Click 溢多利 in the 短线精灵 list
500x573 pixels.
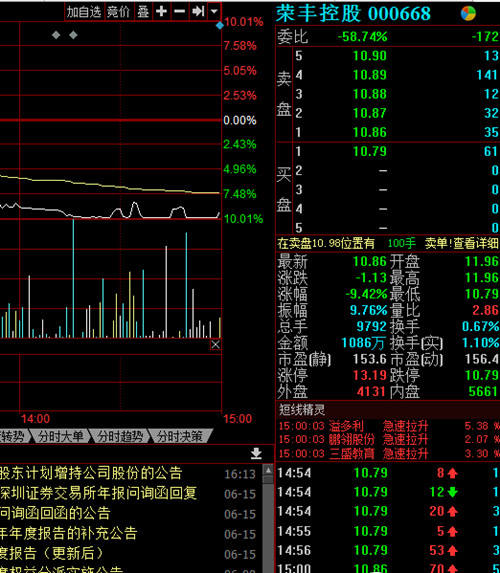coord(346,426)
